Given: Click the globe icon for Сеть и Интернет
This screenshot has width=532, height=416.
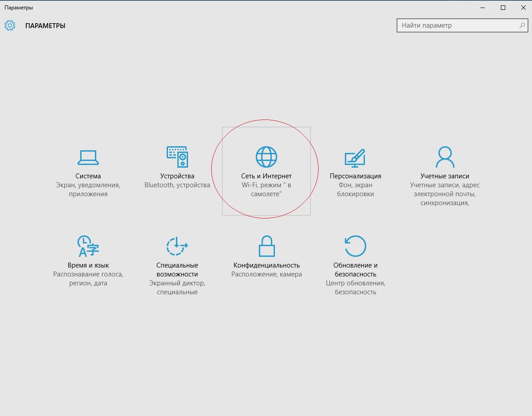Looking at the screenshot, I should tap(266, 157).
